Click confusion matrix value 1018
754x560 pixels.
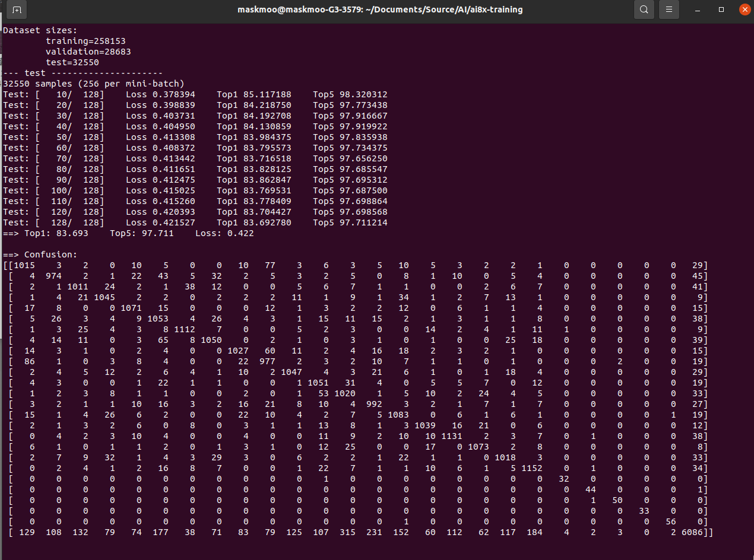(x=505, y=457)
